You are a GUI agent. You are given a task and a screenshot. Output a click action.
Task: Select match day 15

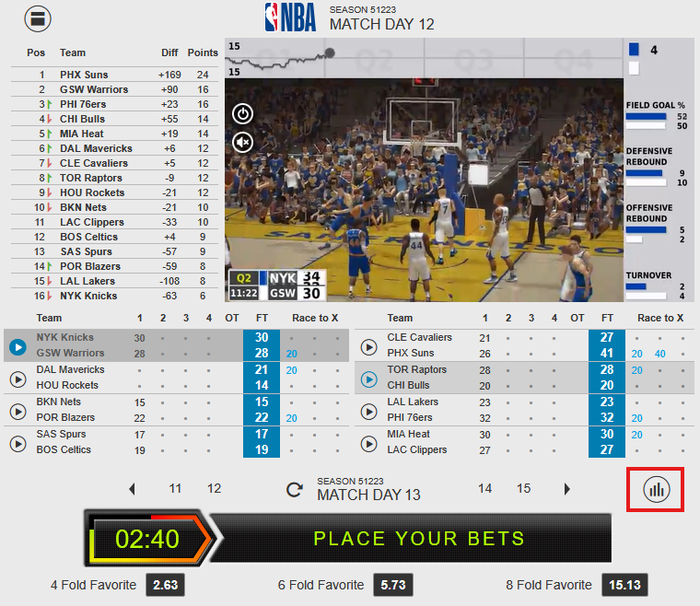523,489
